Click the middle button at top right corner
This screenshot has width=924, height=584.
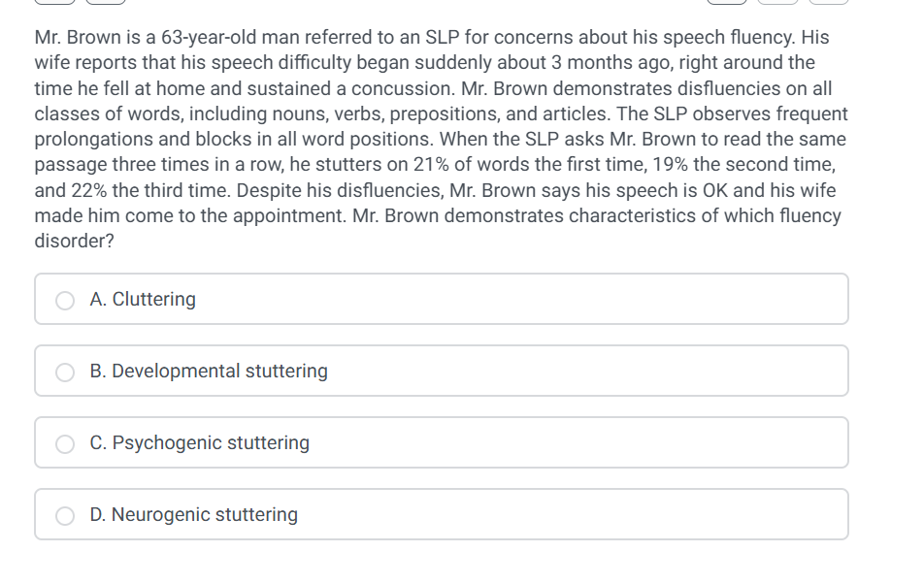click(x=777, y=4)
